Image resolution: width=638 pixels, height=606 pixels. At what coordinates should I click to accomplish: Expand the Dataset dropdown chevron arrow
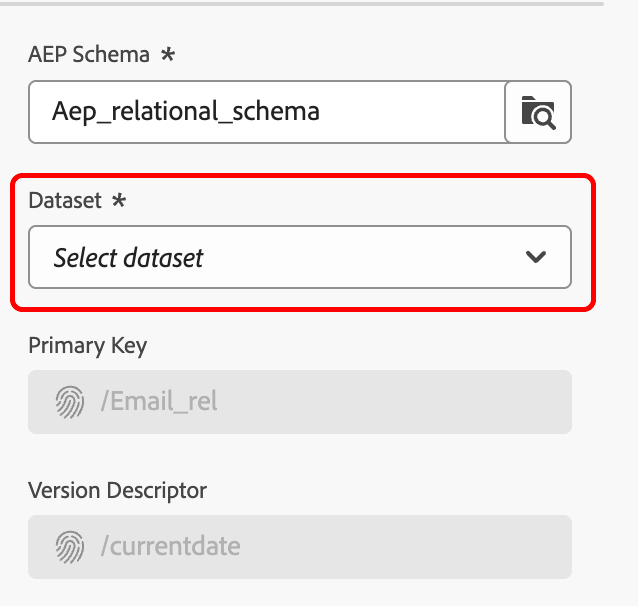(536, 257)
